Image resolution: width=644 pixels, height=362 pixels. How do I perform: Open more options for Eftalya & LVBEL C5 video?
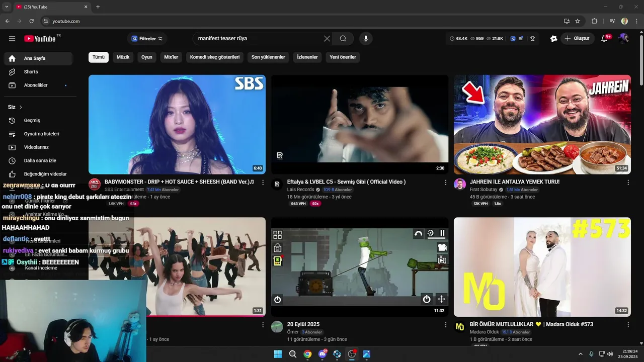tap(445, 182)
